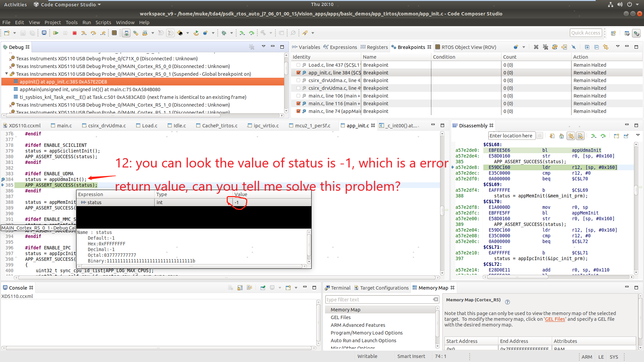644x362 pixels.
Task: Open the Disassembly view menu triangle
Action: click(638, 135)
